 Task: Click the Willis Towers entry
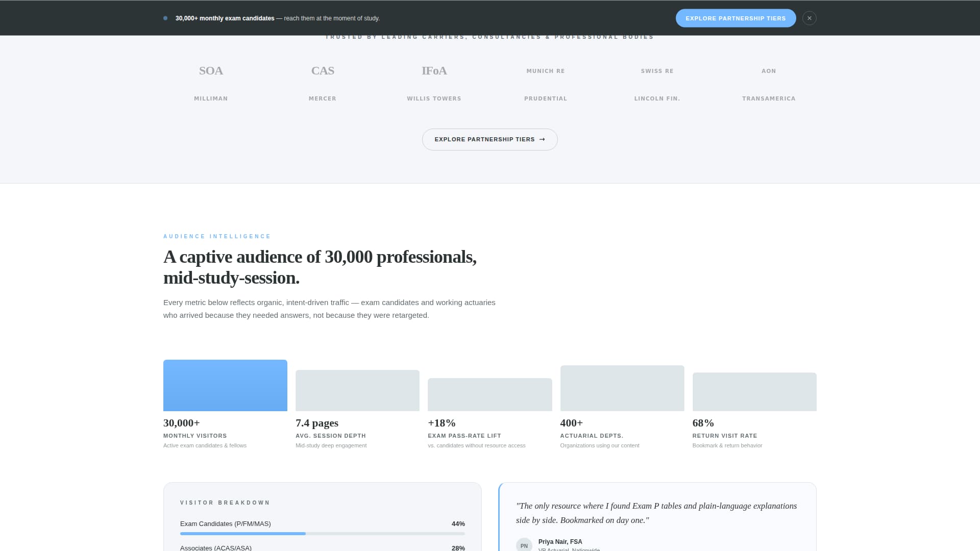[434, 98]
